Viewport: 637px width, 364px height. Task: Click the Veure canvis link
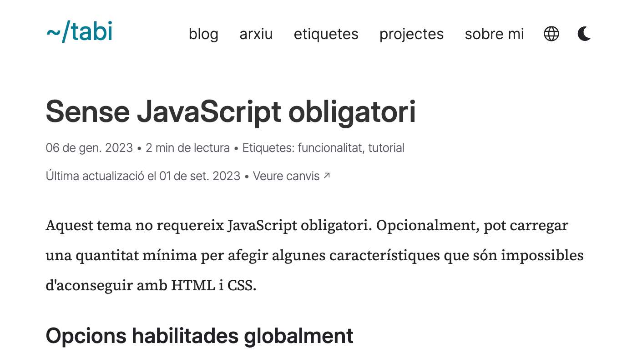pyautogui.click(x=286, y=176)
